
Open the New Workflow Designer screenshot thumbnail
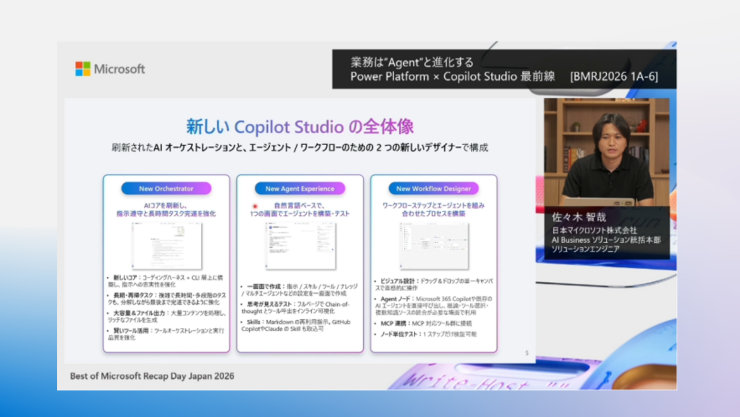coord(434,245)
